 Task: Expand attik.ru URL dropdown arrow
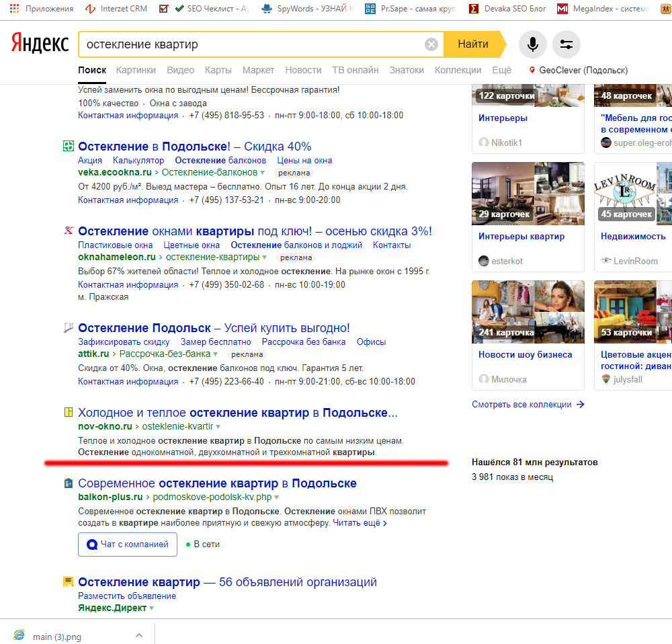(215, 354)
